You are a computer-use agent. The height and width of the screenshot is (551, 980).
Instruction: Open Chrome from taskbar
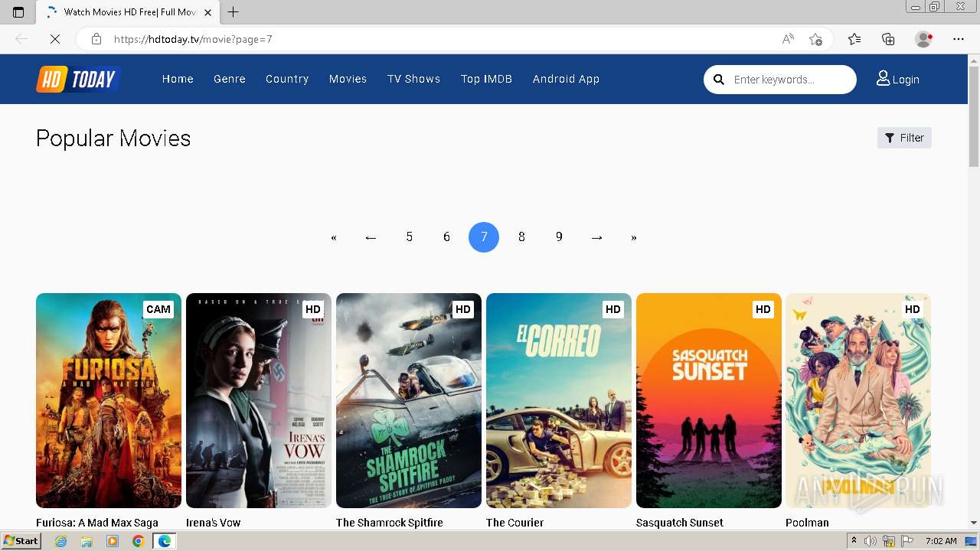click(x=138, y=541)
